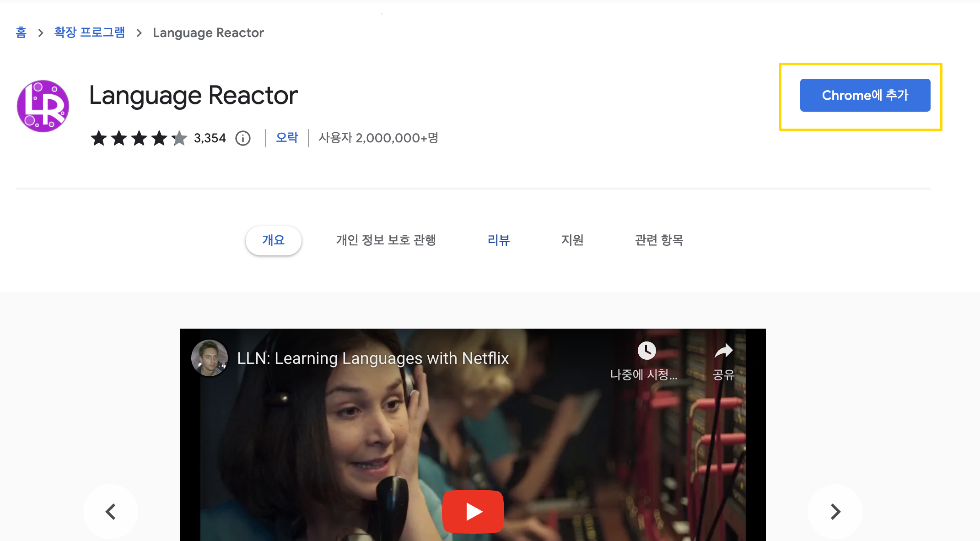Go to previous slide with left chevron

click(111, 511)
